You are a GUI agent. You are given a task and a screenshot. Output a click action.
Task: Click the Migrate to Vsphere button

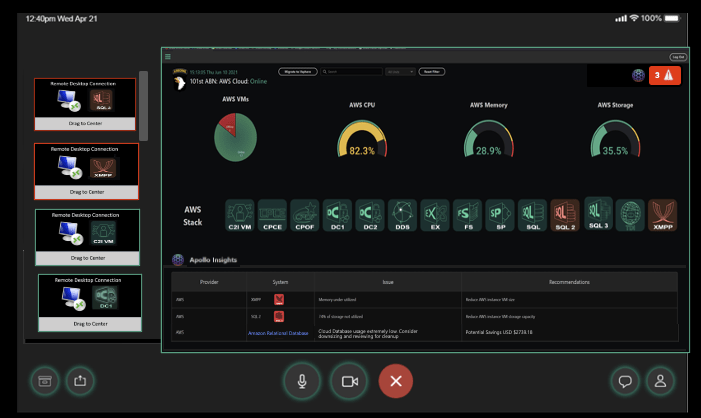tap(298, 72)
